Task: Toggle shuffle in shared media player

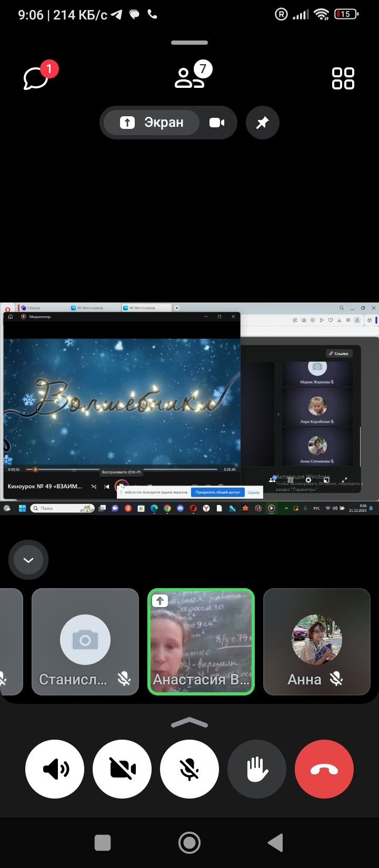Action: pos(94,487)
